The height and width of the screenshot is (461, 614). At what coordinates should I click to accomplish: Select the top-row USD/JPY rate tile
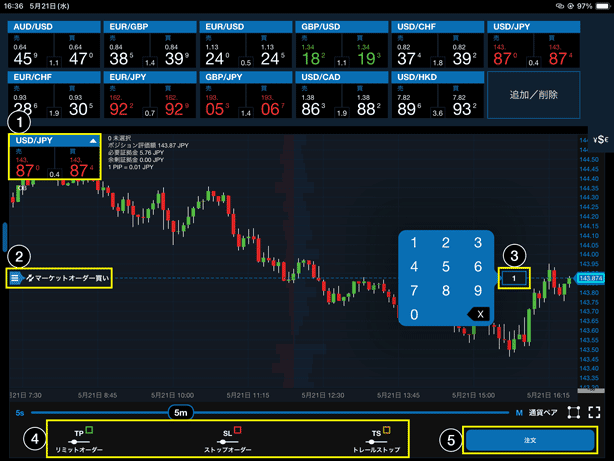(534, 44)
